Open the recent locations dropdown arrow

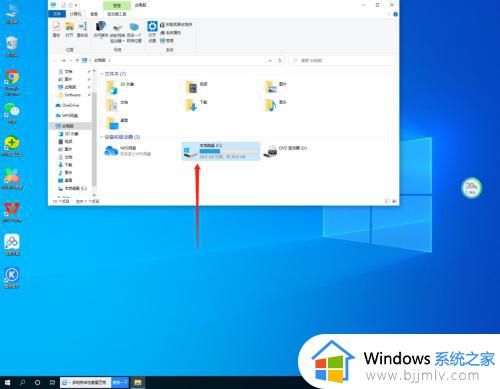pyautogui.click(x=71, y=60)
